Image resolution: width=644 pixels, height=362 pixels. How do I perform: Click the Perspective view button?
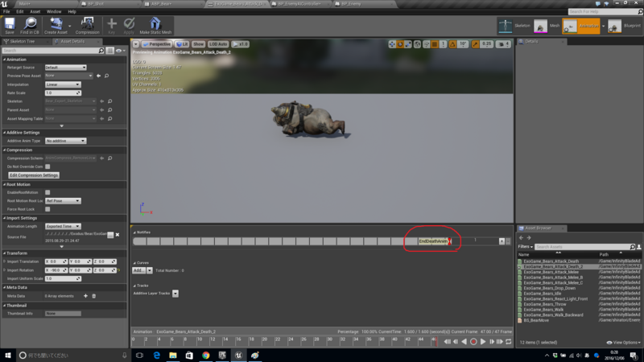tap(156, 44)
